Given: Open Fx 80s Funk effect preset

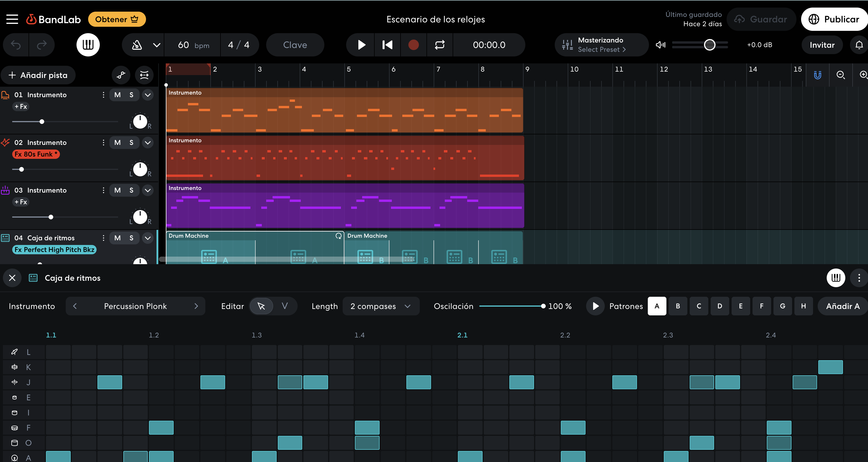Looking at the screenshot, I should pyautogui.click(x=36, y=154).
